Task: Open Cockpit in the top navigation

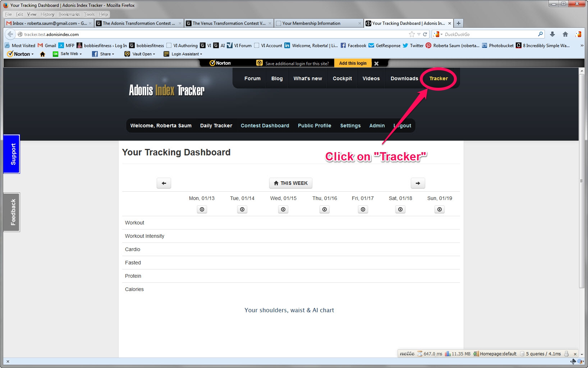Action: [342, 78]
